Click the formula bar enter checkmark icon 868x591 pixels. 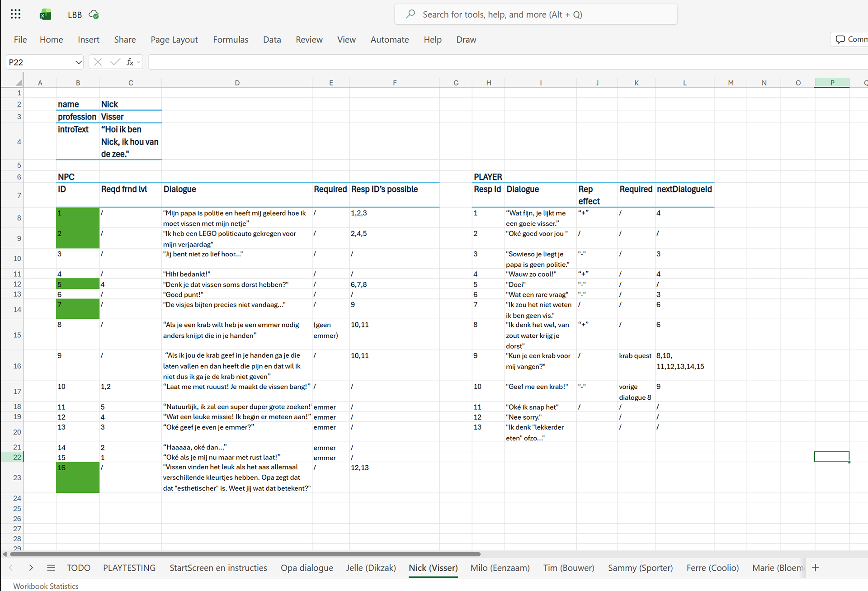coord(115,62)
